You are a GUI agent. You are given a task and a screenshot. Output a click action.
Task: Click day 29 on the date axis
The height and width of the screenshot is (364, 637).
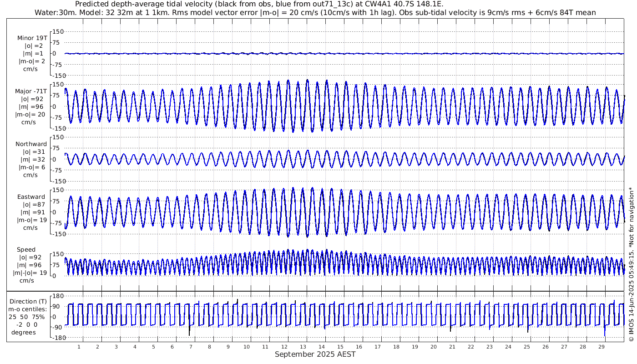tap(601, 347)
